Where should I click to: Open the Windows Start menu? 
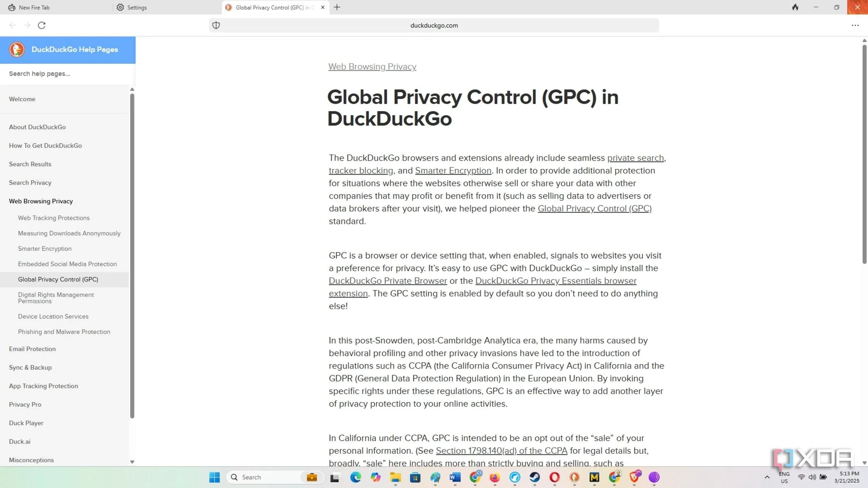215,477
